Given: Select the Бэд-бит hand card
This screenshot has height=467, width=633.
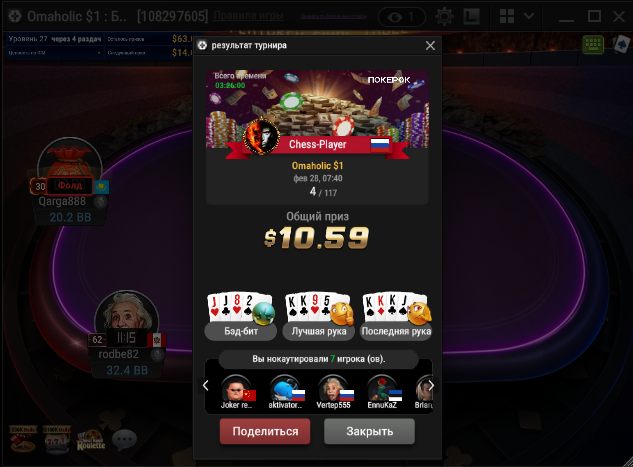Looking at the screenshot, I should point(241,316).
